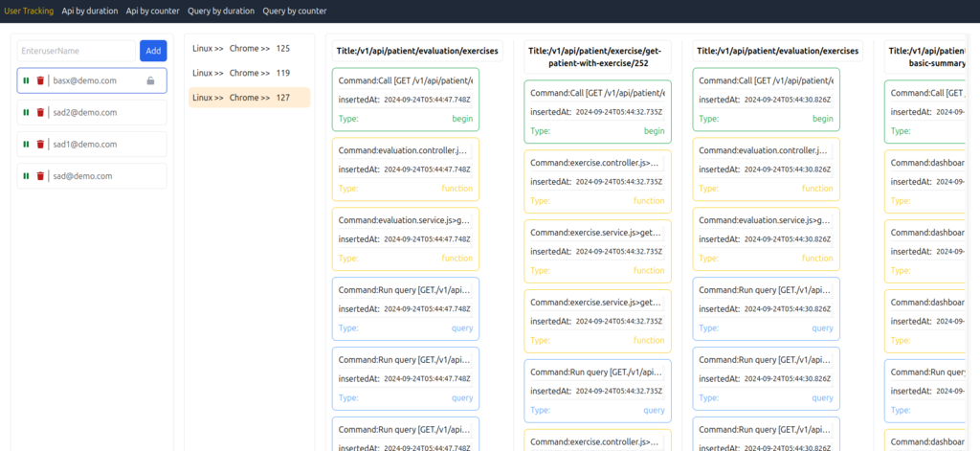The width and height of the screenshot is (980, 451).
Task: Toggle the lock icon on basx@demo.com
Action: coord(150,80)
